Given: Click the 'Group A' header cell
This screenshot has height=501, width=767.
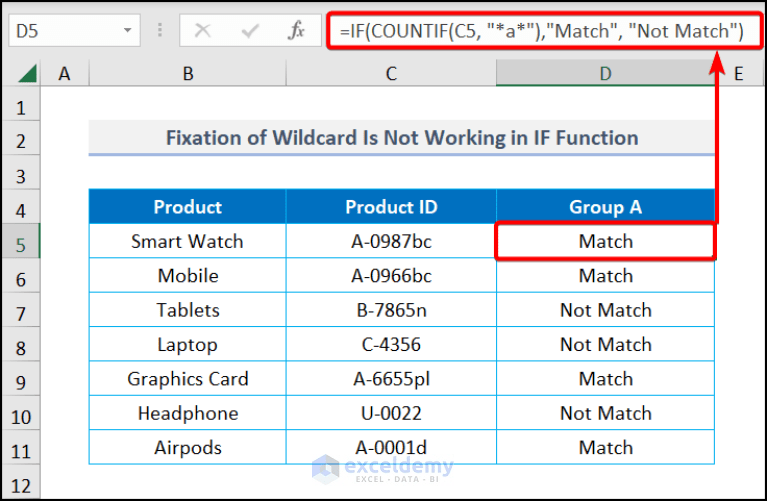Looking at the screenshot, I should (606, 206).
